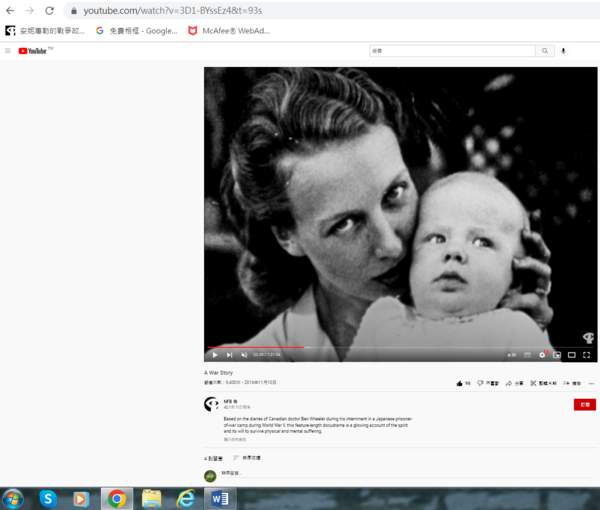
Task: Open the NFB channel avatar
Action: 211,404
